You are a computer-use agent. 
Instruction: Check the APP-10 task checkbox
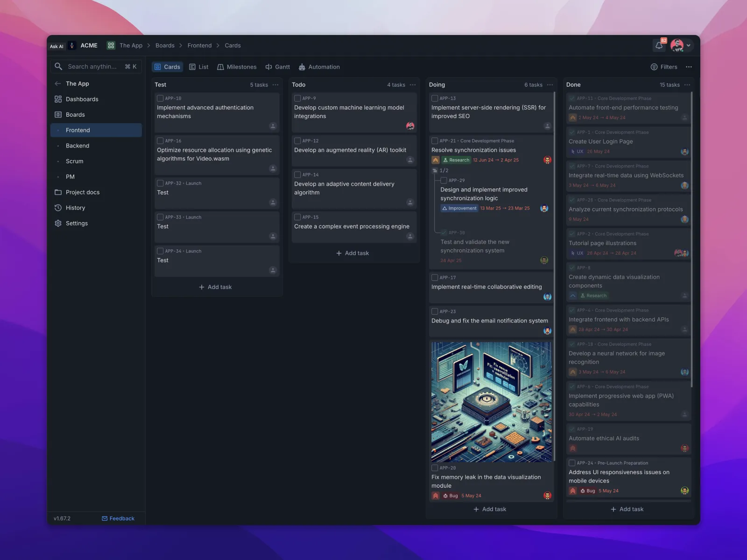160,98
